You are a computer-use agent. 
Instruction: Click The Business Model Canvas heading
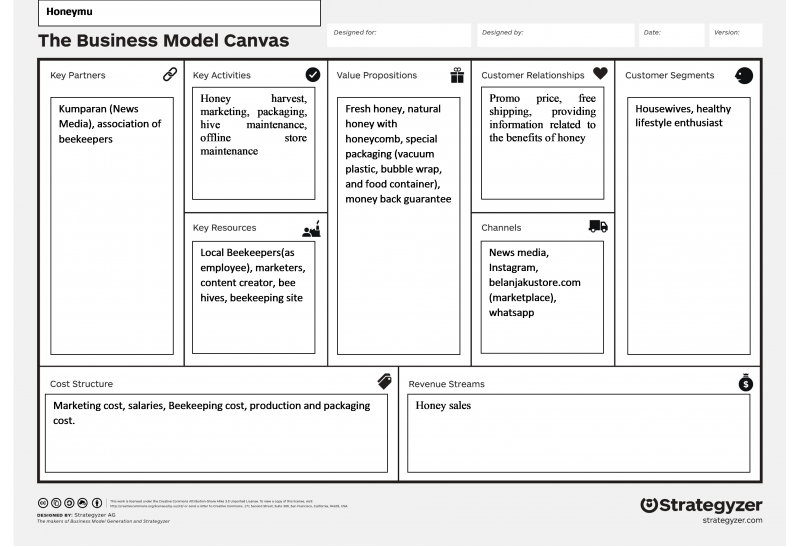pyautogui.click(x=163, y=40)
